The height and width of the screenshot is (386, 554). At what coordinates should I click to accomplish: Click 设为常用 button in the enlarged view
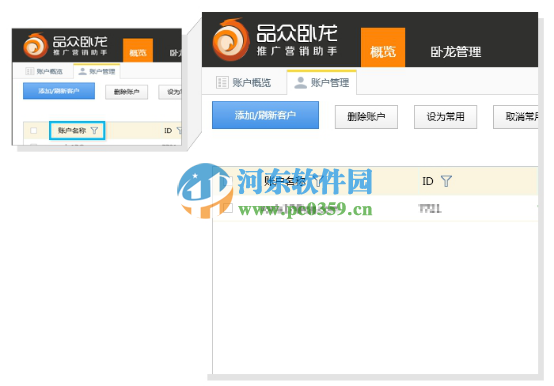coord(445,117)
